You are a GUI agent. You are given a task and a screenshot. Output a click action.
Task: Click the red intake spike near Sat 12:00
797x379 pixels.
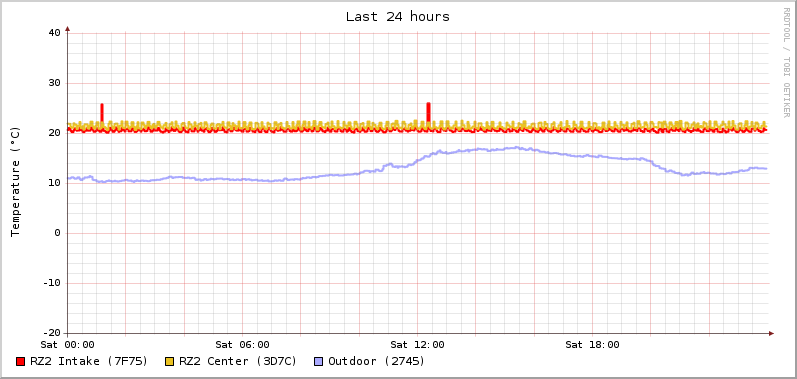tap(428, 112)
